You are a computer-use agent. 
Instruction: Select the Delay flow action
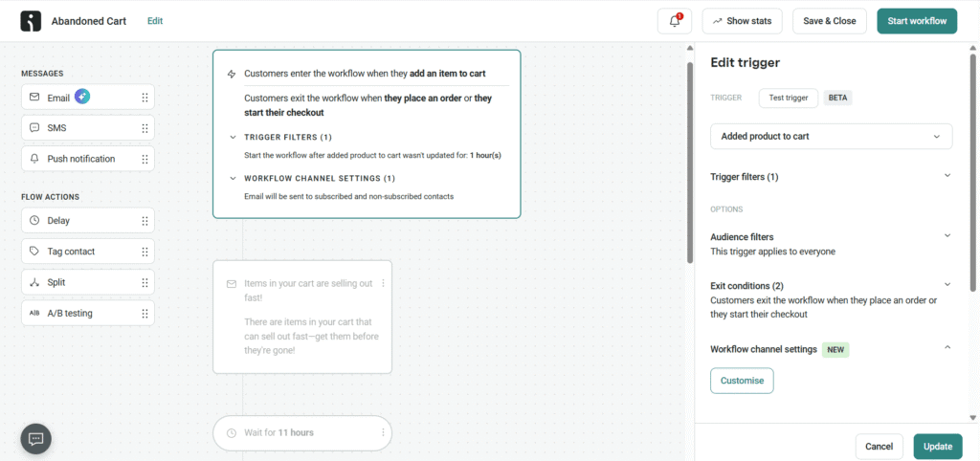87,221
